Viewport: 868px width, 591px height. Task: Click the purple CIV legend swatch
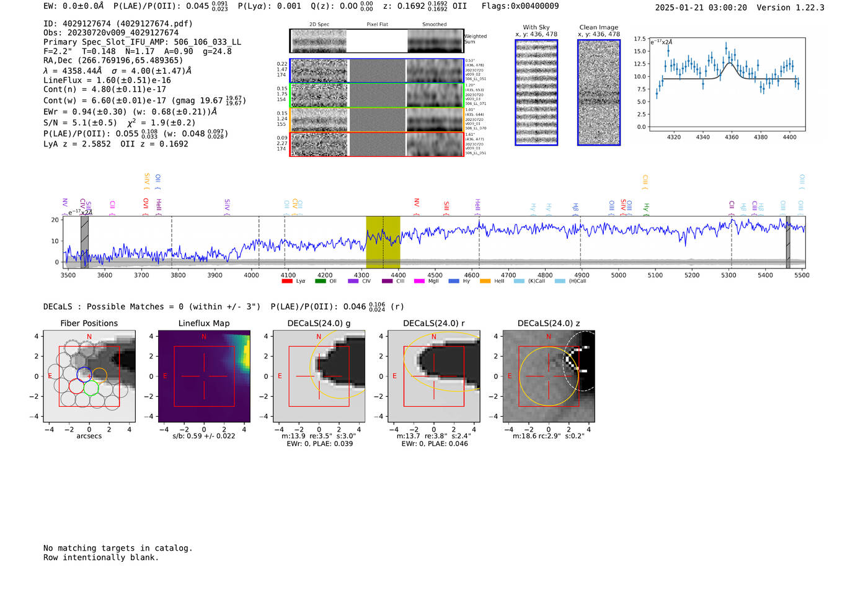[353, 281]
